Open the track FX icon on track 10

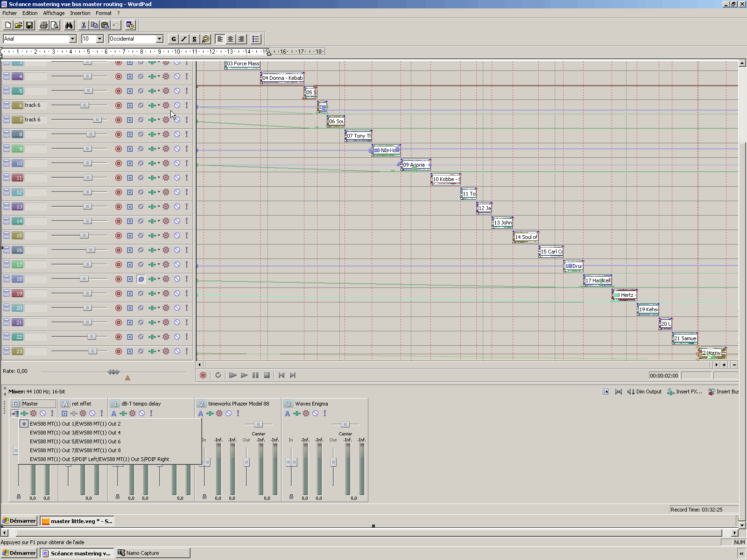pyautogui.click(x=152, y=163)
